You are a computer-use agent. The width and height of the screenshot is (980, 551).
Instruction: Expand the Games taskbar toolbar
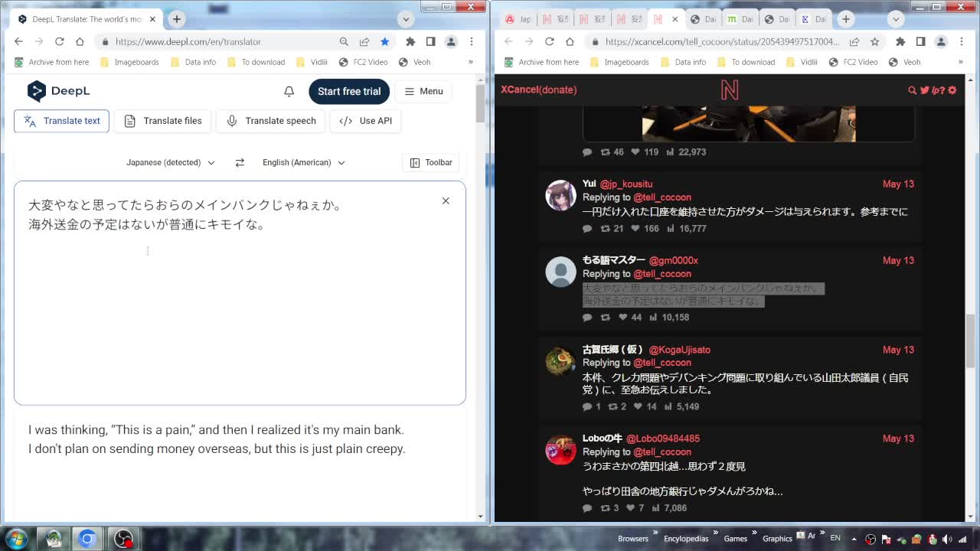[755, 533]
